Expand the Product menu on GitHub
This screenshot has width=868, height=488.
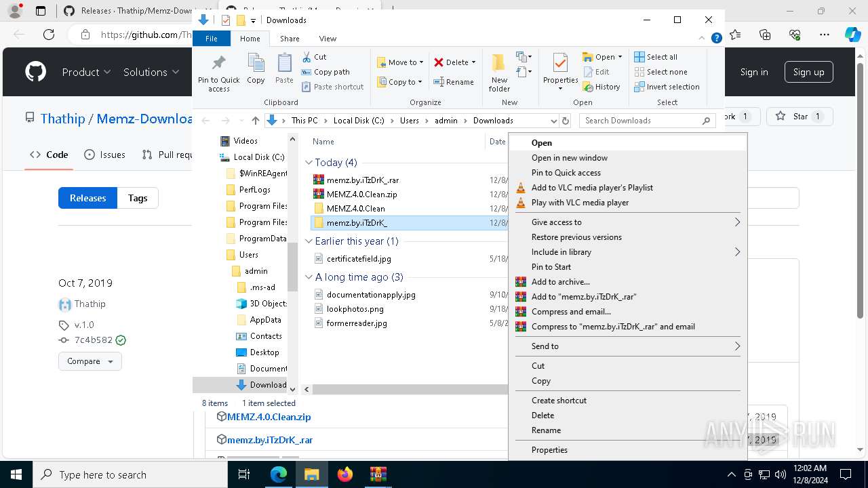[86, 72]
